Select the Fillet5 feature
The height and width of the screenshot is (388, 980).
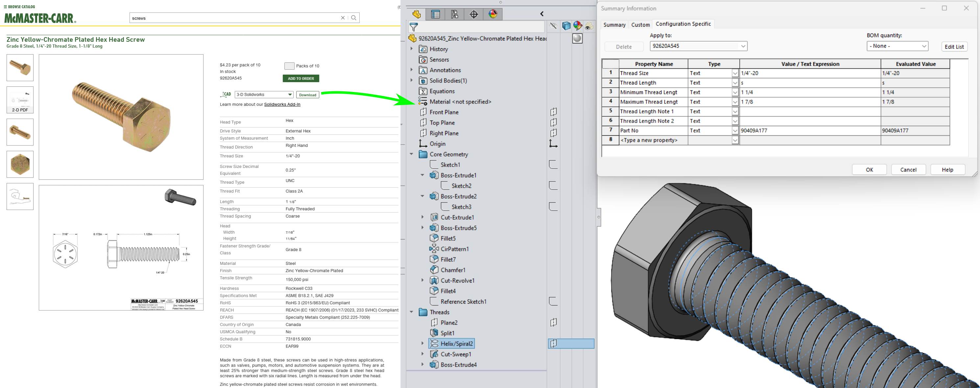pos(448,238)
